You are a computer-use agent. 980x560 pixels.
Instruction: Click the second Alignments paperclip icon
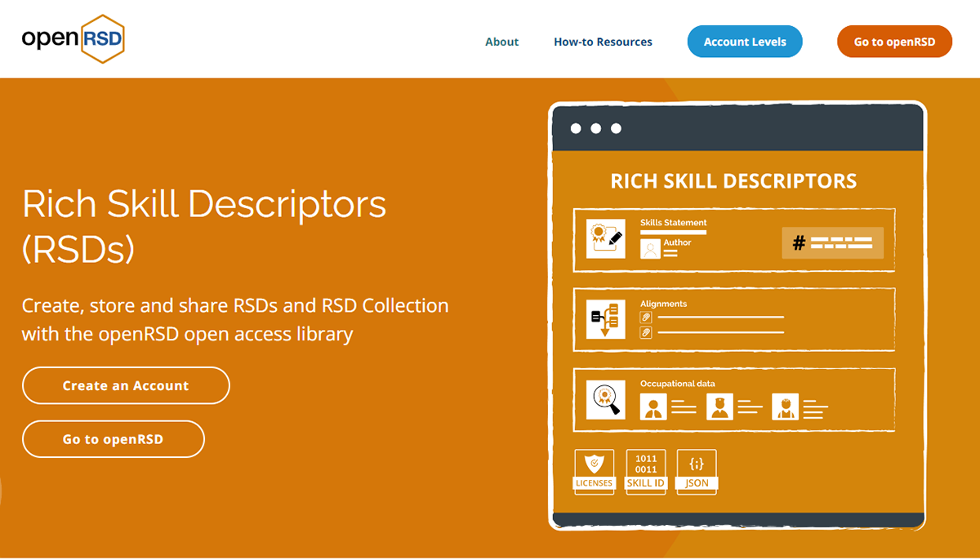645,332
